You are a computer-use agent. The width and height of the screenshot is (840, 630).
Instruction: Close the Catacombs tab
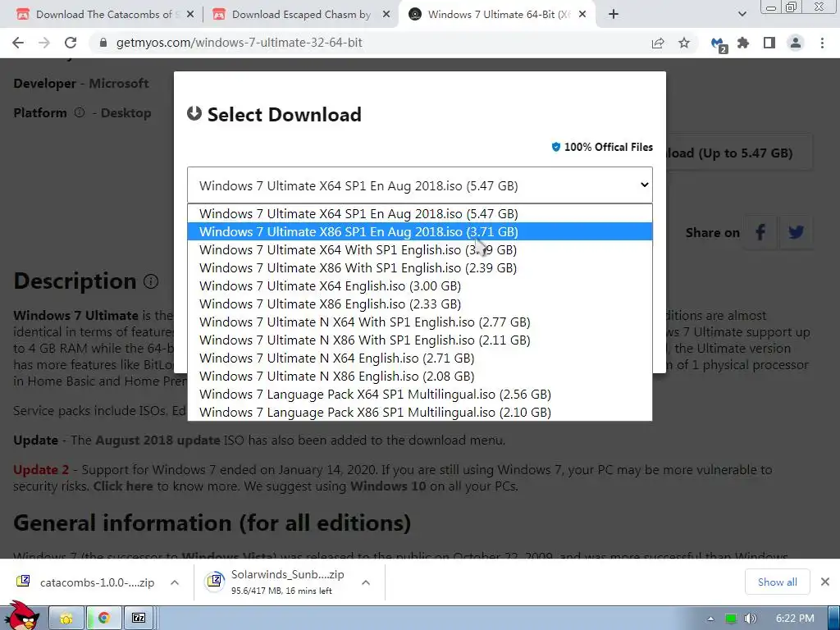point(189,15)
